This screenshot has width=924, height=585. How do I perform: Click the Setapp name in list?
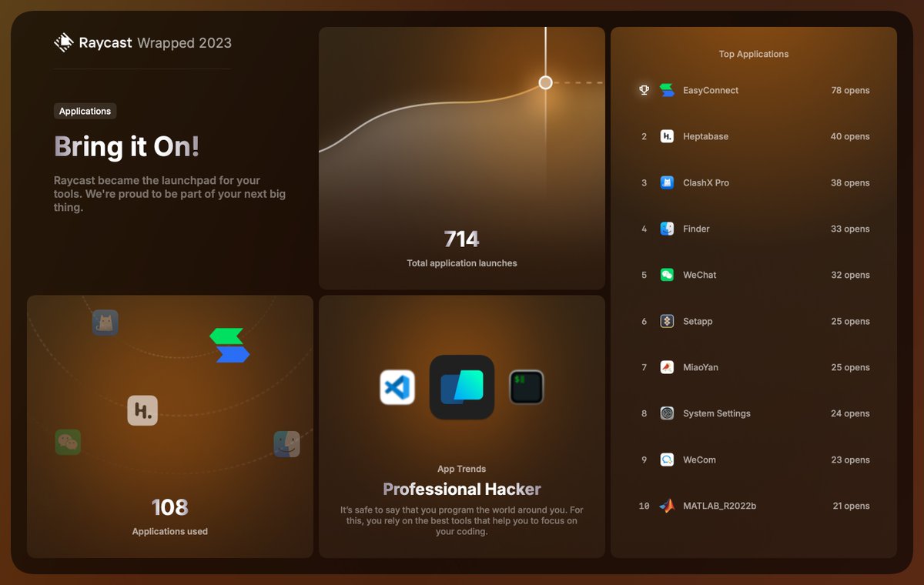pos(698,321)
